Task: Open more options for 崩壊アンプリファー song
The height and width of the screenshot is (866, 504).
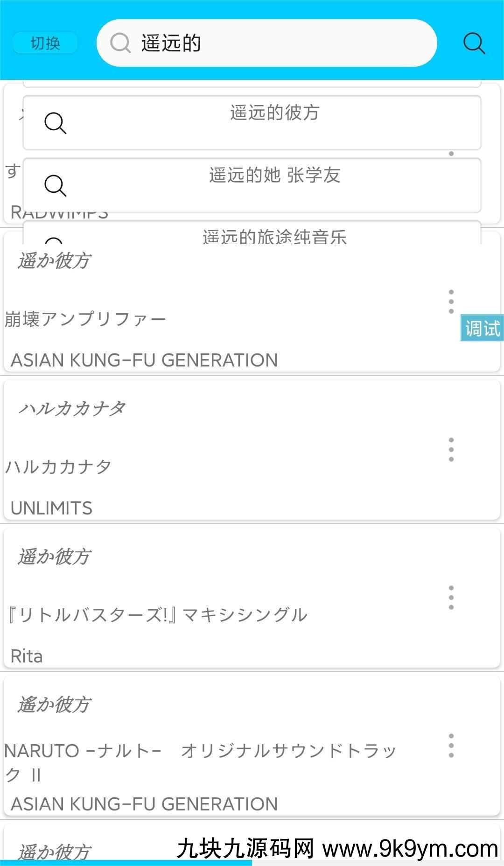Action: [x=451, y=302]
